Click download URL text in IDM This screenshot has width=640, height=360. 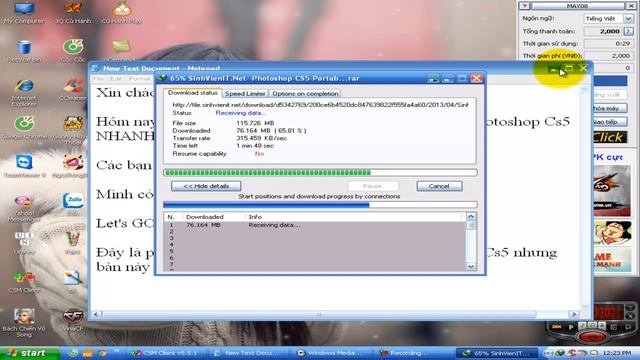320,105
